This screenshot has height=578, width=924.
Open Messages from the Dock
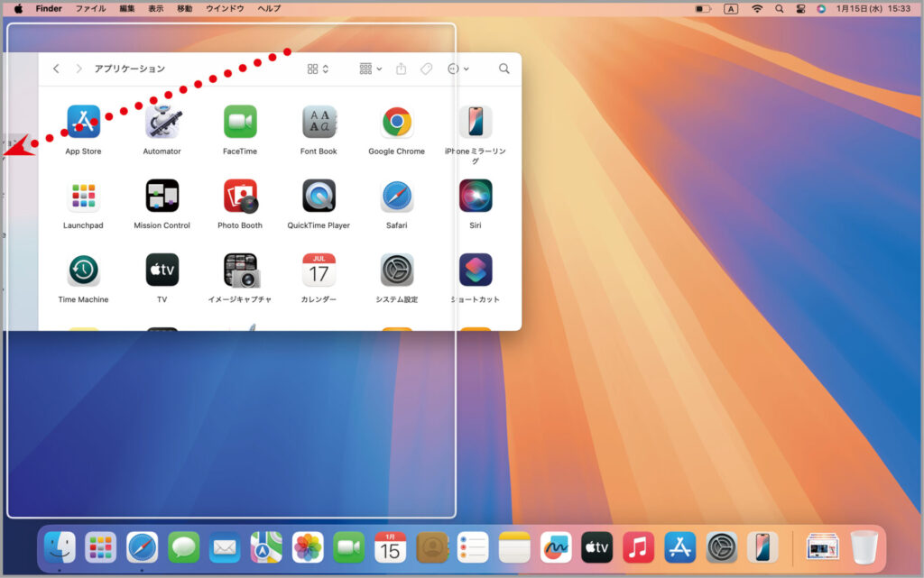click(x=183, y=547)
